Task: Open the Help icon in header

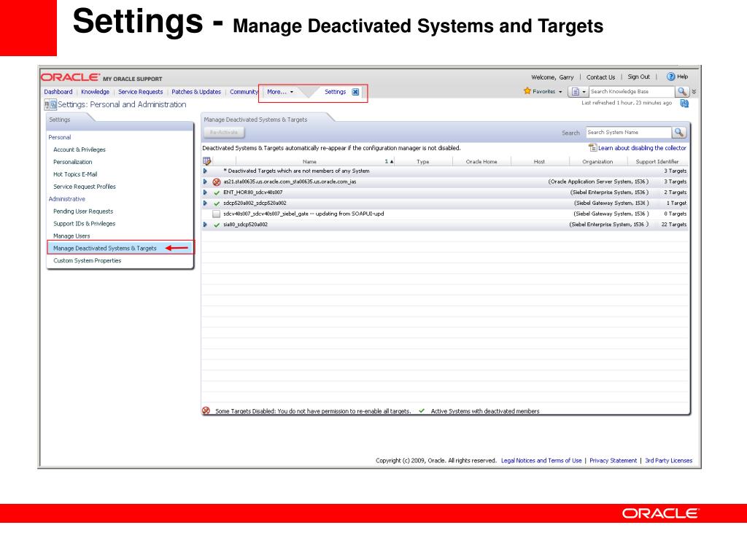Action: 671,77
